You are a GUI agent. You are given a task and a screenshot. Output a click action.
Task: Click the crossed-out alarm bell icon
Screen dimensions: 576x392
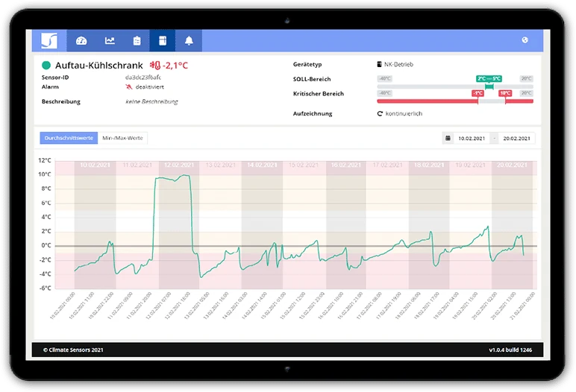128,87
